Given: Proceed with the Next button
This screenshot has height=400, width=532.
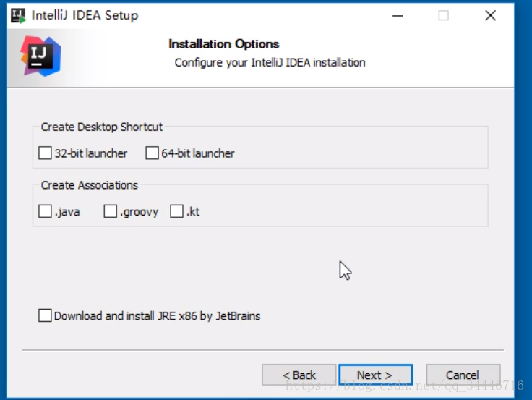Looking at the screenshot, I should click(x=376, y=375).
